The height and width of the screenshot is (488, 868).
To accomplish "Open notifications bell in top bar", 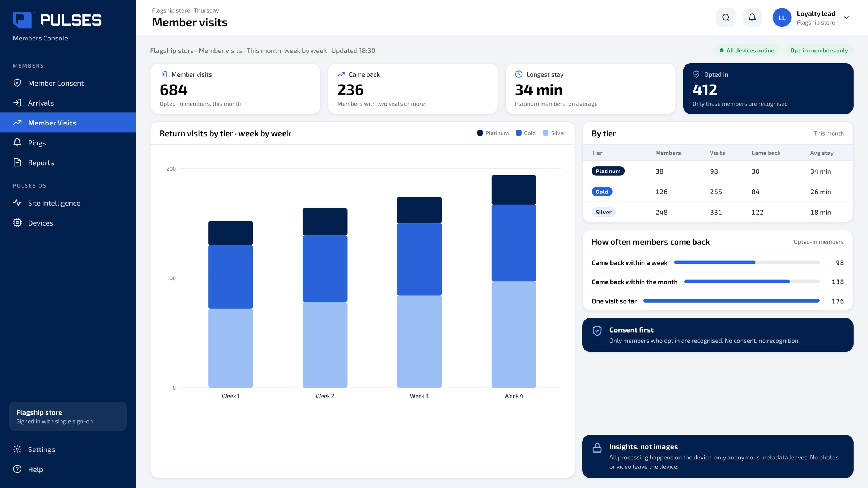I will click(x=752, y=17).
